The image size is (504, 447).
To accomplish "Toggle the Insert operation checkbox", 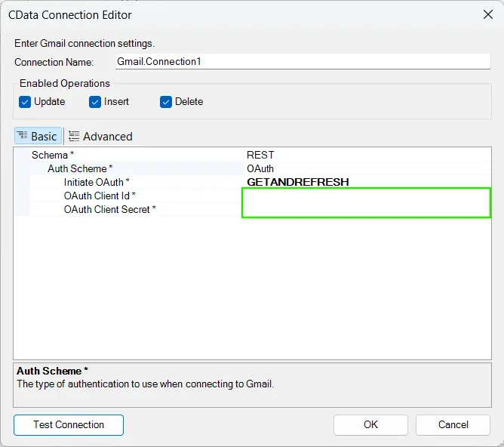I will tap(95, 102).
